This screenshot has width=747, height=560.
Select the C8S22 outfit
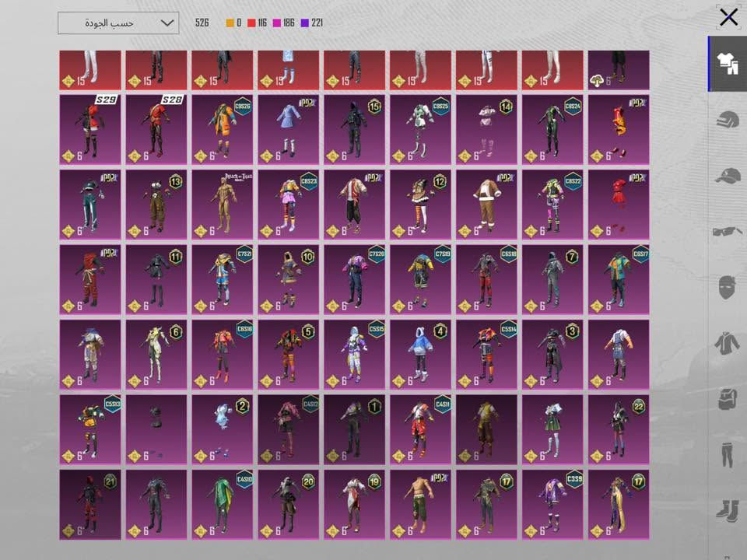point(552,205)
